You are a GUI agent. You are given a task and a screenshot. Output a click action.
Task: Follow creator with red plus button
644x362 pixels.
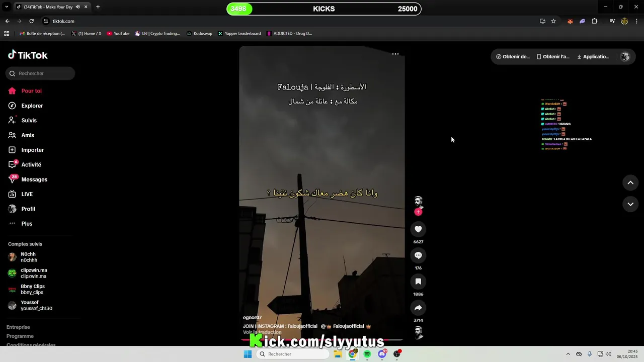click(x=418, y=212)
